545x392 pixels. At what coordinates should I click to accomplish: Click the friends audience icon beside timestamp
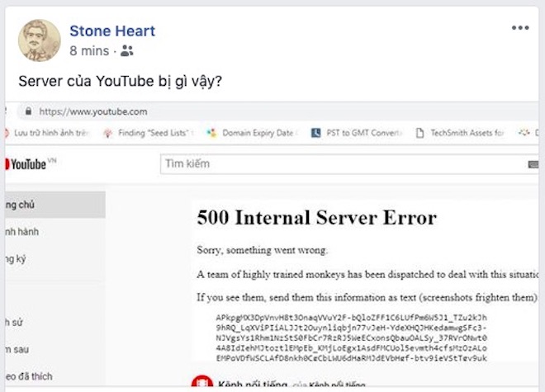[x=126, y=51]
